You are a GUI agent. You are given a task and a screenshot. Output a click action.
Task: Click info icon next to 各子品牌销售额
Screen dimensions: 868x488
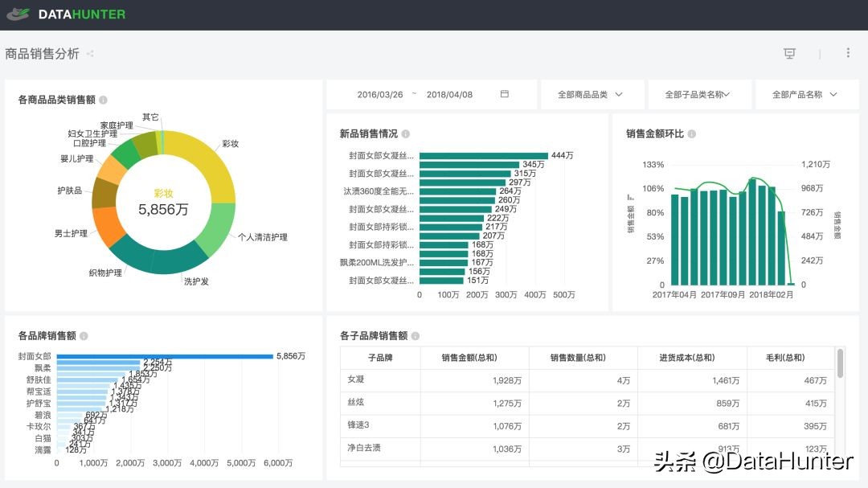(x=416, y=336)
